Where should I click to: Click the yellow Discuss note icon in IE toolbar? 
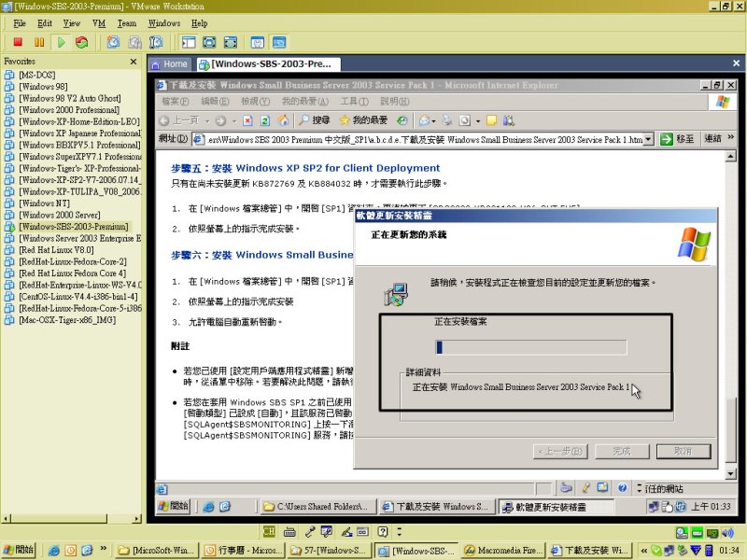(491, 120)
